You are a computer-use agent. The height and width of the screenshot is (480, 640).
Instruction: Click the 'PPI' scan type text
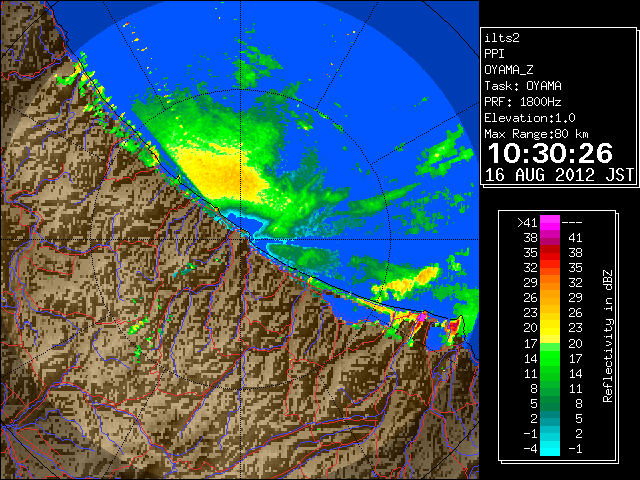tap(494, 54)
